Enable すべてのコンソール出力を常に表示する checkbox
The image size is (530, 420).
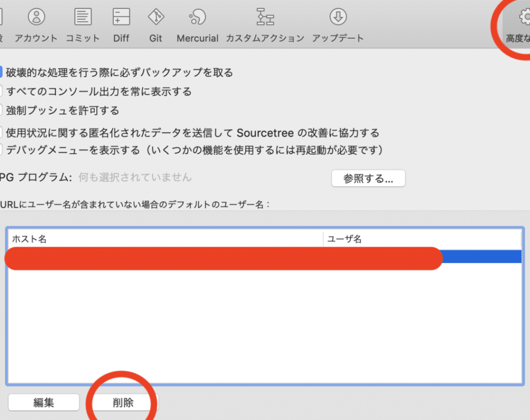click(2, 92)
